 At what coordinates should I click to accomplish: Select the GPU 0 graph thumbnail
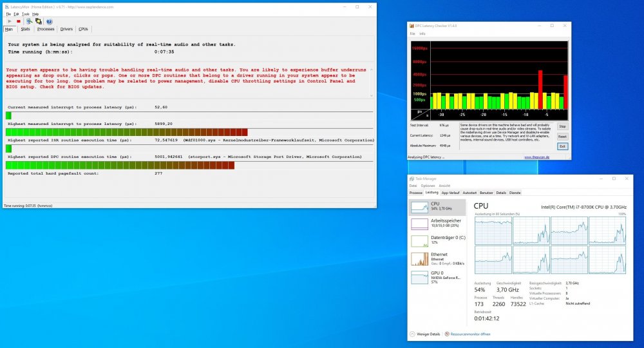tap(419, 278)
